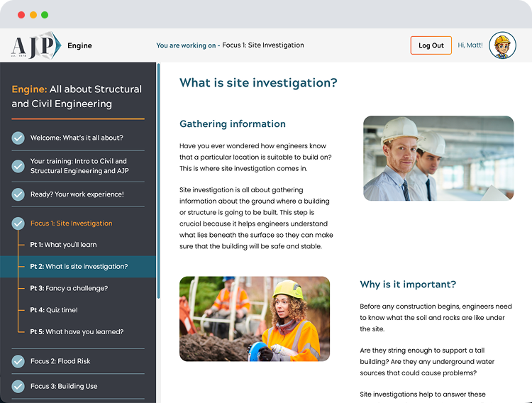
Task: Click the Hi, Matt! greeting link
Action: pyautogui.click(x=470, y=45)
